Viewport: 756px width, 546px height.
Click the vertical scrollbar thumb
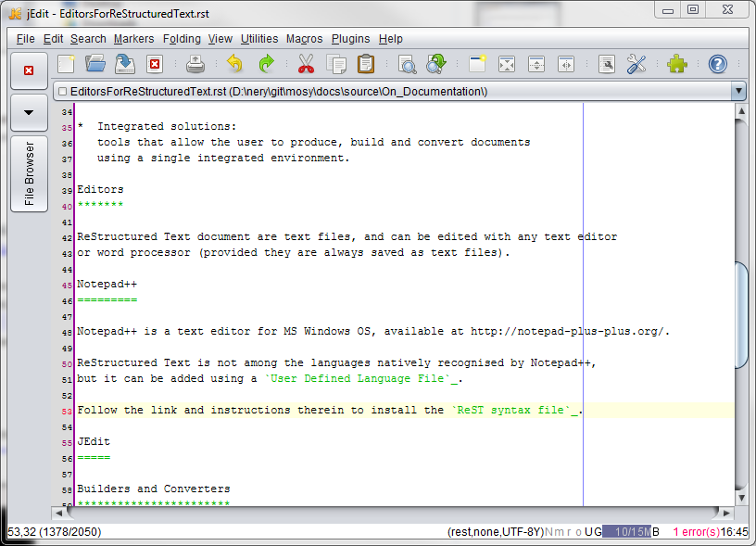point(741,315)
